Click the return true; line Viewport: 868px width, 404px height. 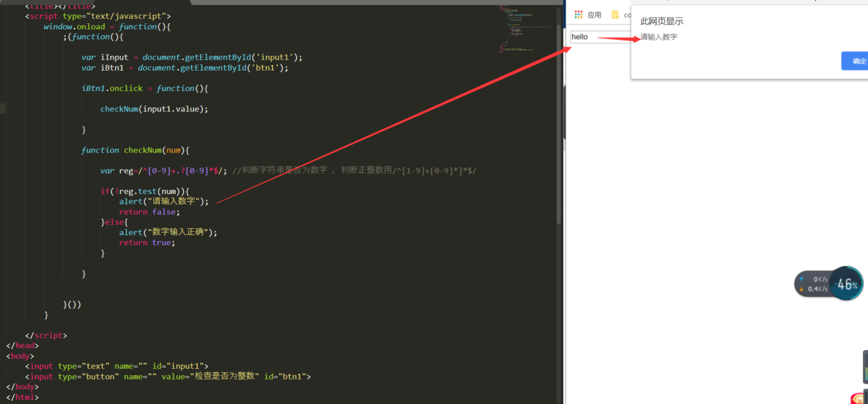(147, 242)
